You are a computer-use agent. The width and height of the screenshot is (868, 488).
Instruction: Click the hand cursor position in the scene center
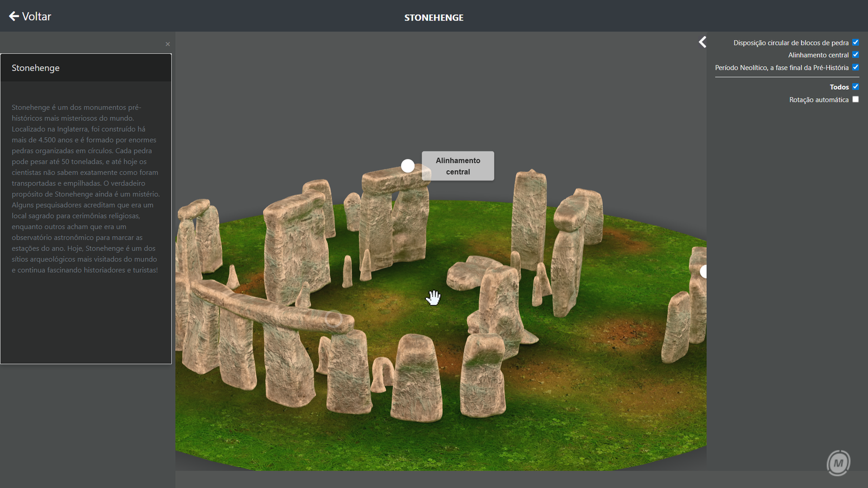pos(434,298)
